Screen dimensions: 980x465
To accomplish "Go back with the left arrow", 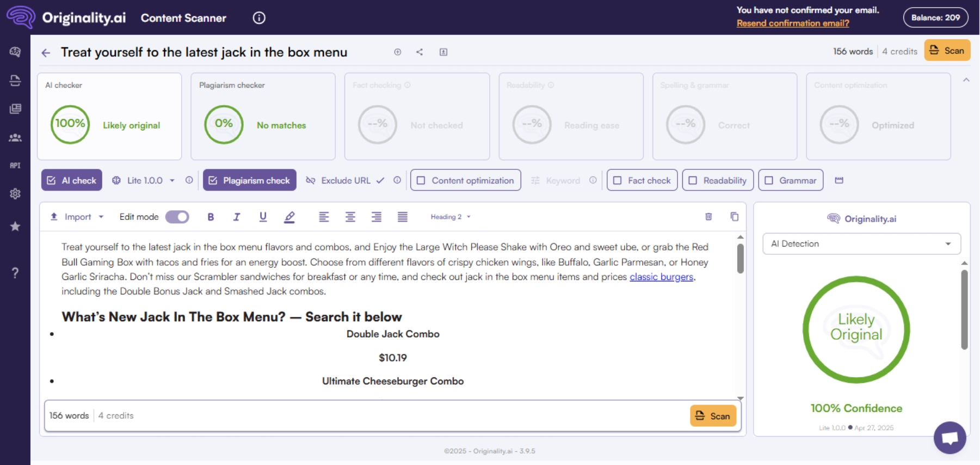I will [x=46, y=53].
